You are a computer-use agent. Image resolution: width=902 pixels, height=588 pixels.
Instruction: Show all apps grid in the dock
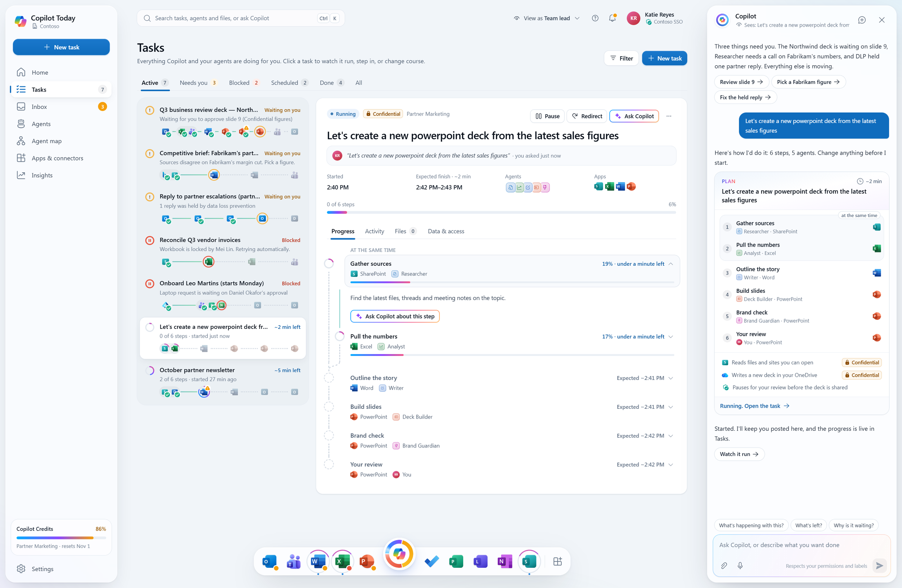557,561
